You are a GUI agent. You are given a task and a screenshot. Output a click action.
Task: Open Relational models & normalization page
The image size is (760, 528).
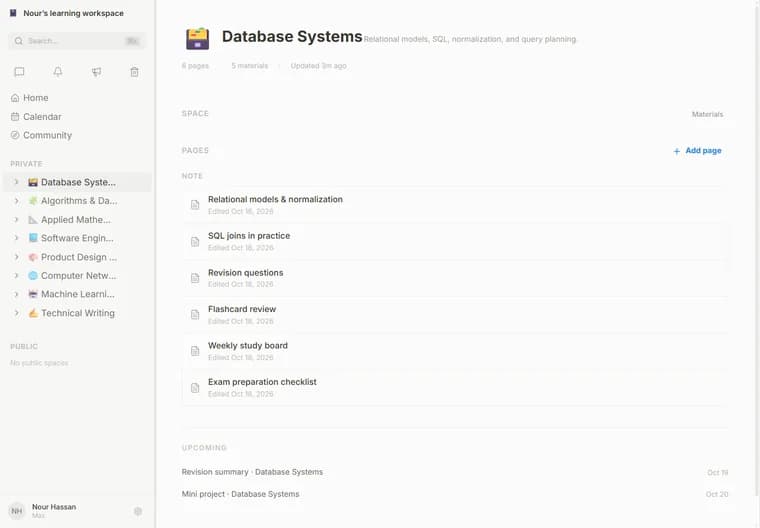456,205
